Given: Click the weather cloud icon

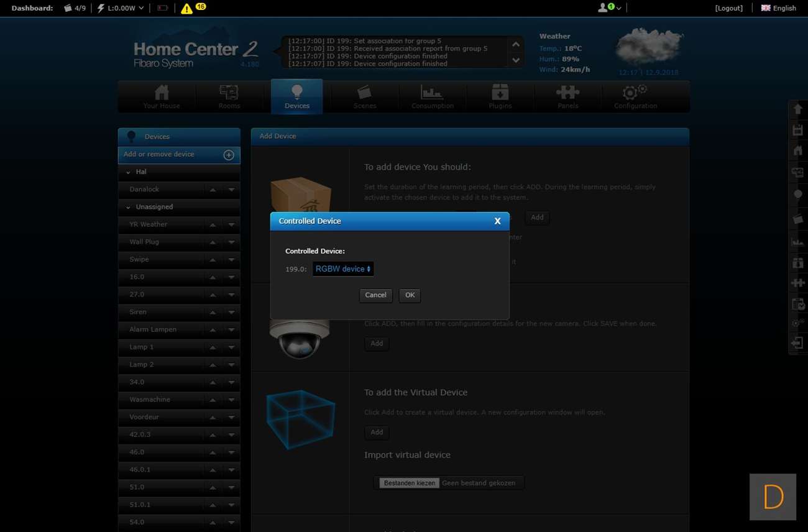Looking at the screenshot, I should click(650, 47).
